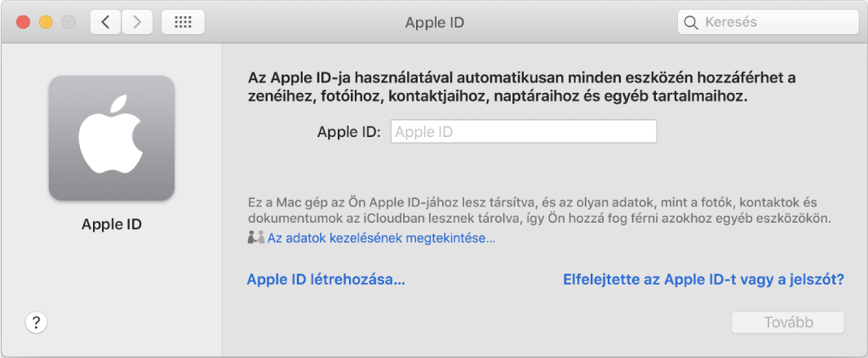Open the 'Az adatok kezelésének megtekintése…' link

tap(381, 239)
